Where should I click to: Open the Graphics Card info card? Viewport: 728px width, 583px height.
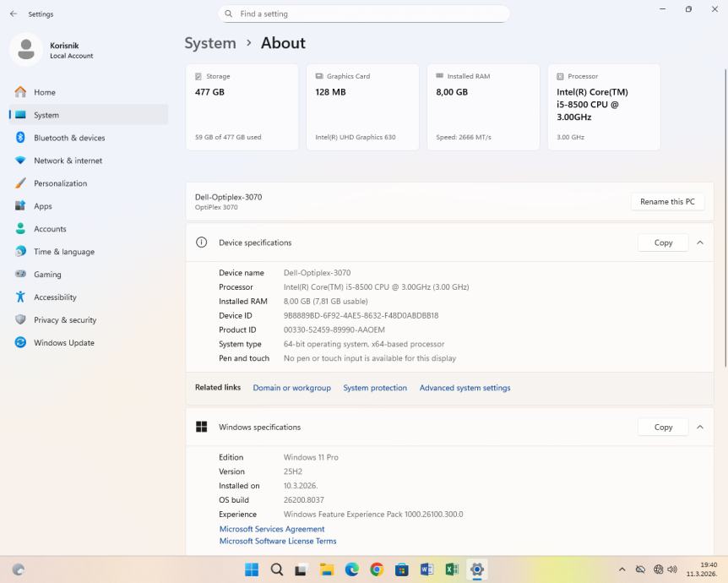(361, 107)
